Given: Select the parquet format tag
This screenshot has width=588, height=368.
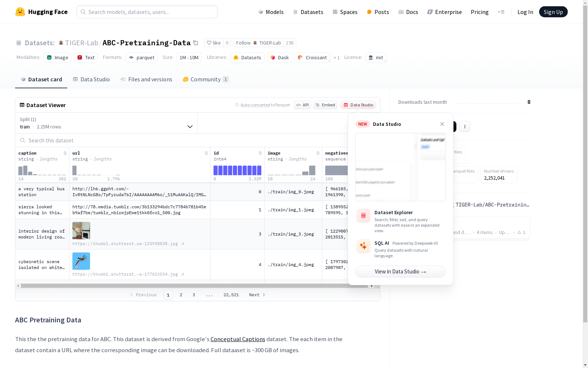Looking at the screenshot, I should tap(141, 57).
